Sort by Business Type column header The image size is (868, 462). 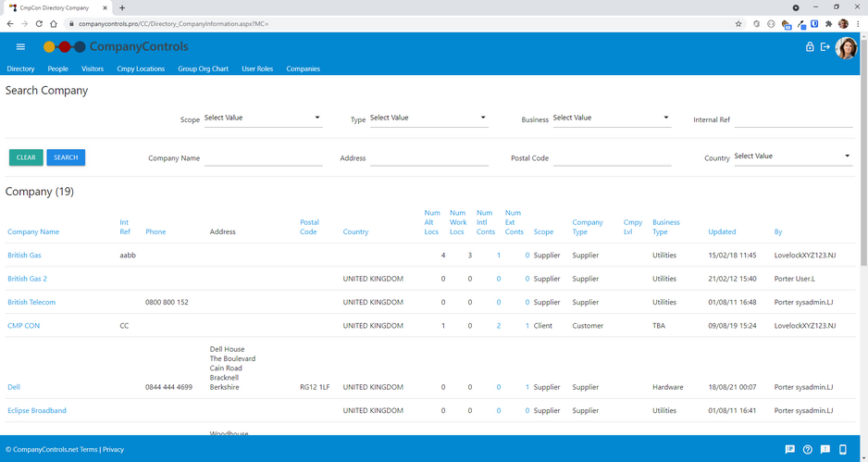pyautogui.click(x=666, y=227)
